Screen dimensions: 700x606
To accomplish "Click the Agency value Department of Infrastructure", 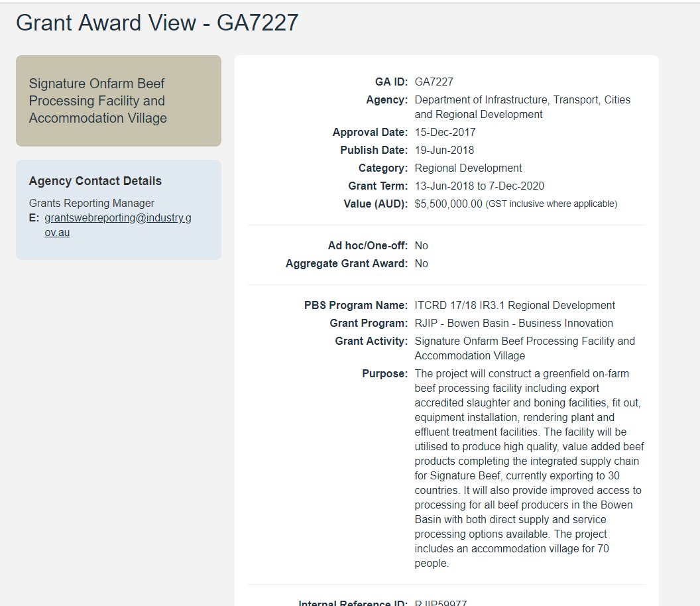I will click(522, 107).
